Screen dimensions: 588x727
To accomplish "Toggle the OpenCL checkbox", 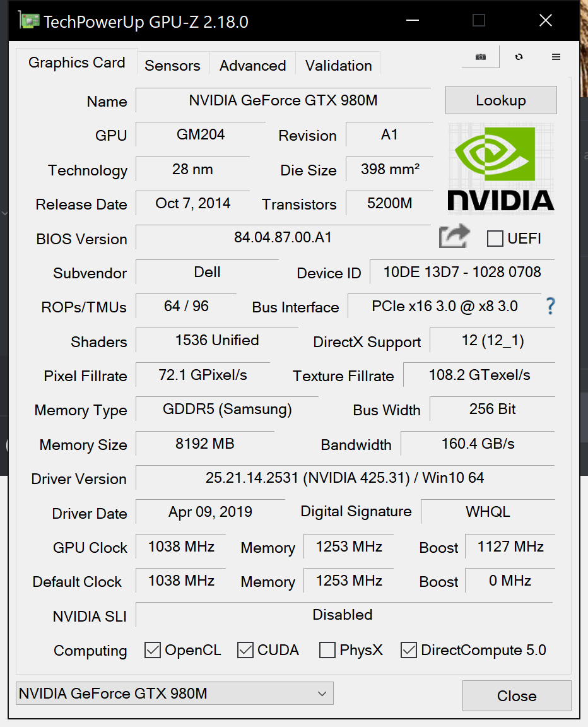I will point(153,650).
